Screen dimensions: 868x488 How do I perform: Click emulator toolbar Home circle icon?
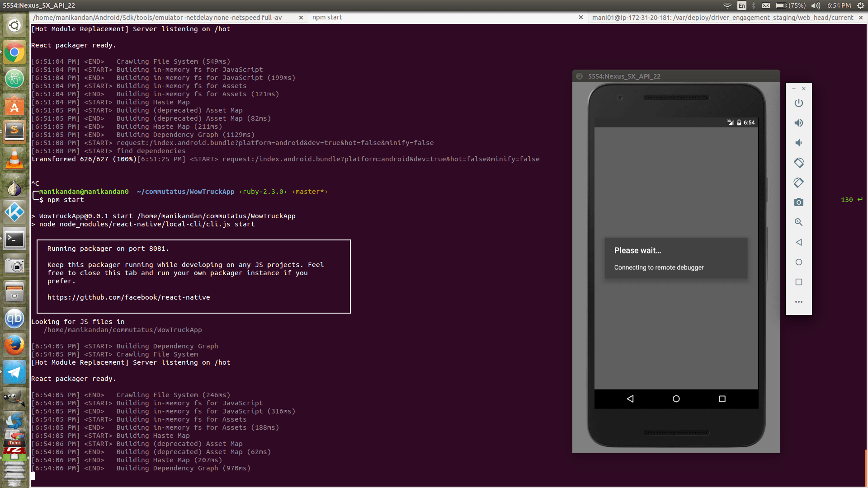pyautogui.click(x=799, y=262)
